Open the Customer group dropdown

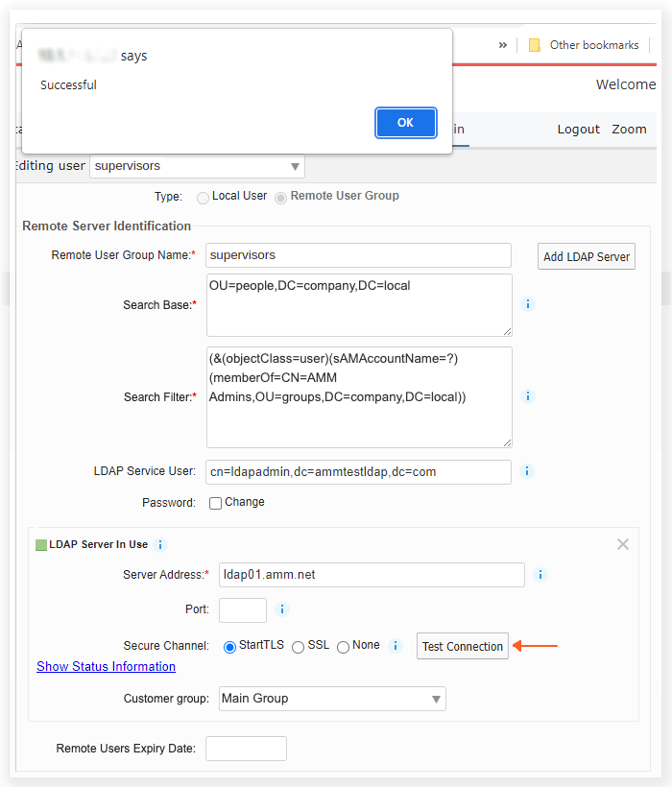click(332, 699)
